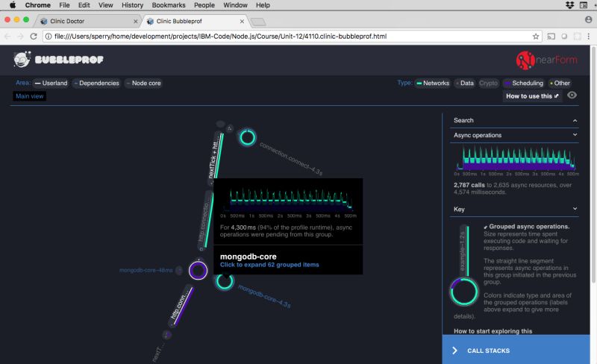Open the View menu
This screenshot has height=364, width=597.
105,5
